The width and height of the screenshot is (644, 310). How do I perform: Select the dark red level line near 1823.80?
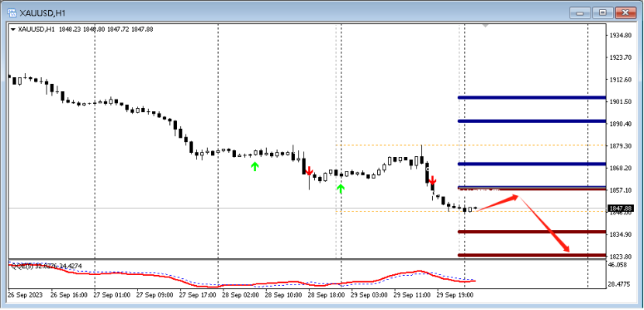tap(531, 255)
